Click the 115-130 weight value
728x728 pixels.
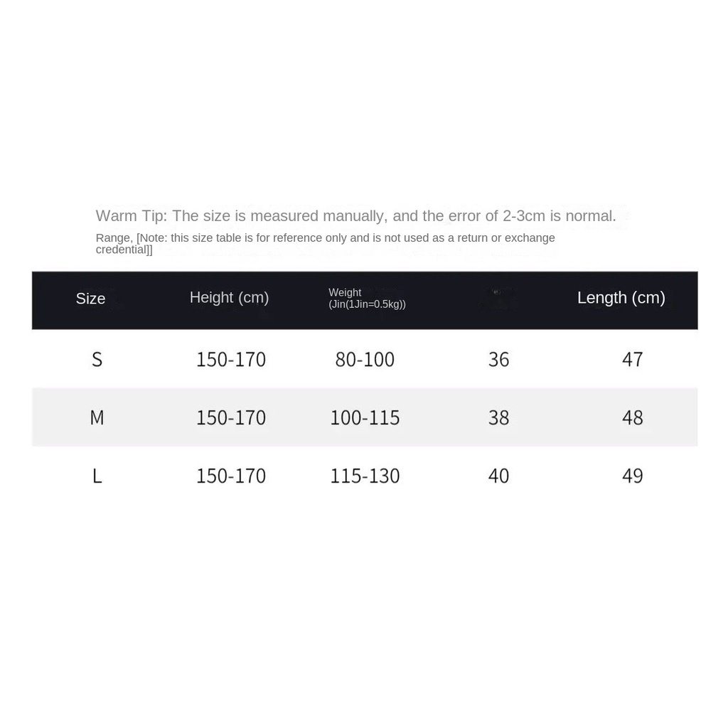365,476
